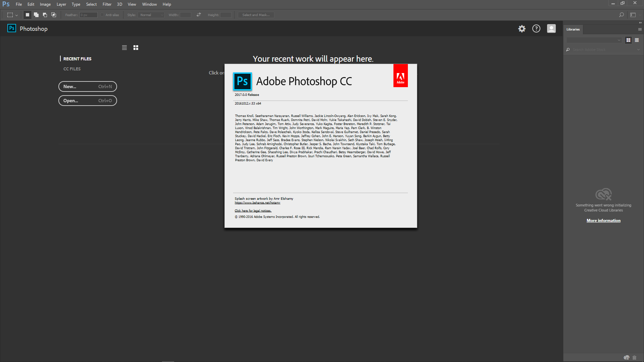Choose the Intersect with selection icon
Screen dimensions: 644x362
tap(54, 15)
